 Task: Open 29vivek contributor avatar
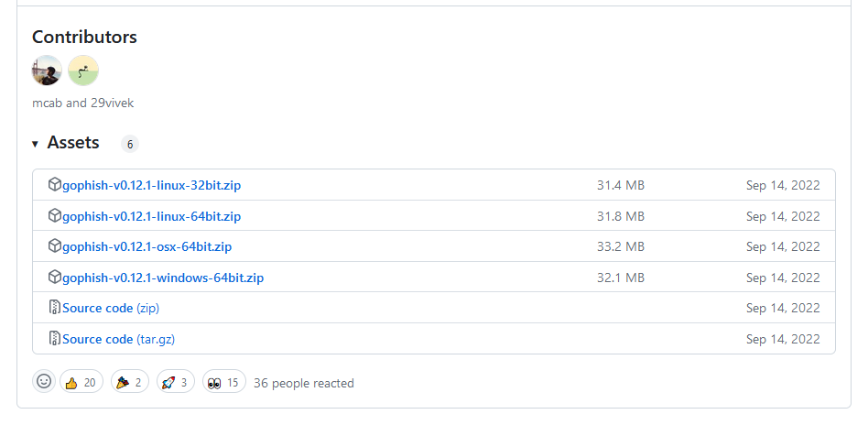click(x=83, y=71)
